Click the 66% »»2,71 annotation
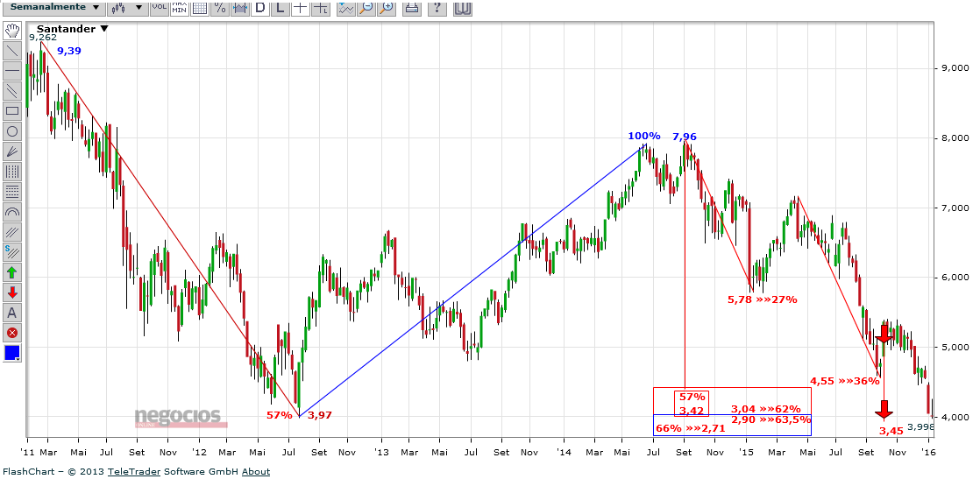This screenshot has width=980, height=479. click(x=691, y=428)
